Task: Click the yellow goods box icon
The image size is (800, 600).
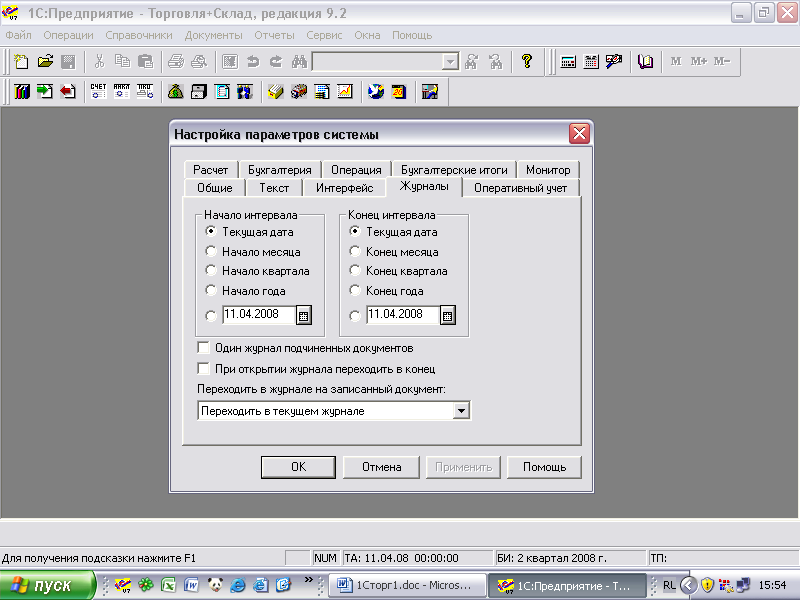Action: click(x=276, y=92)
